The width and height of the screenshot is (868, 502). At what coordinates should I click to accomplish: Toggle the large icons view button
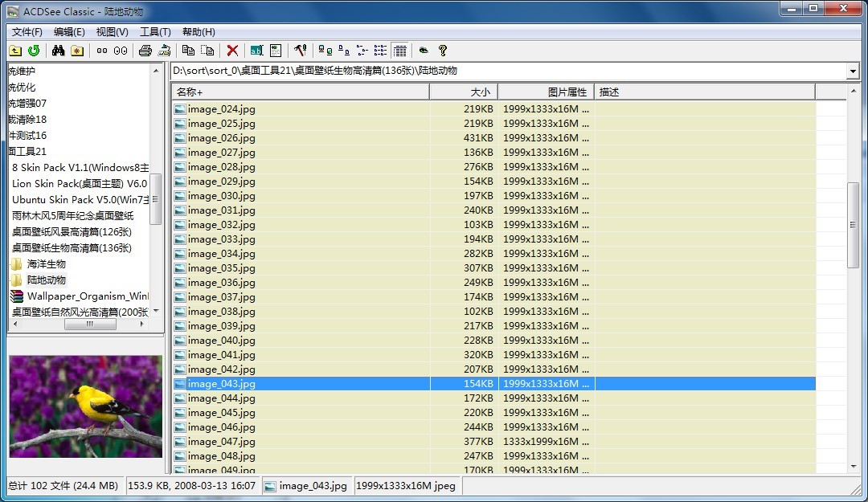[325, 51]
